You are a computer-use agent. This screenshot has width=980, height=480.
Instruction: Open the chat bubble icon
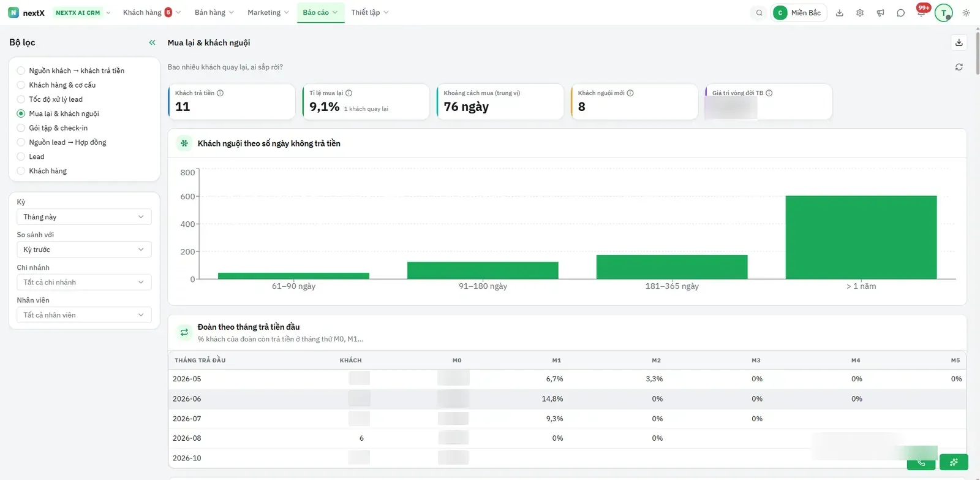[900, 13]
